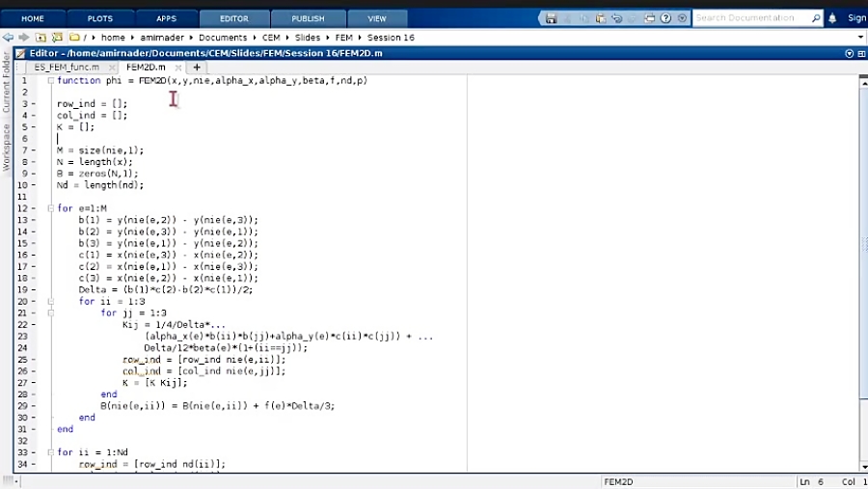
Task: Click the plus button to add new tab
Action: (x=197, y=68)
